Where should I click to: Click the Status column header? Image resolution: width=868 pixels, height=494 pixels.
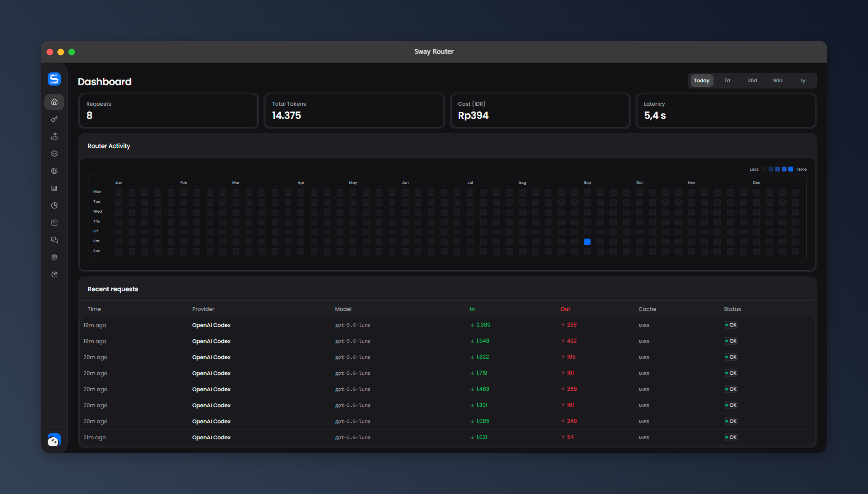(x=732, y=309)
